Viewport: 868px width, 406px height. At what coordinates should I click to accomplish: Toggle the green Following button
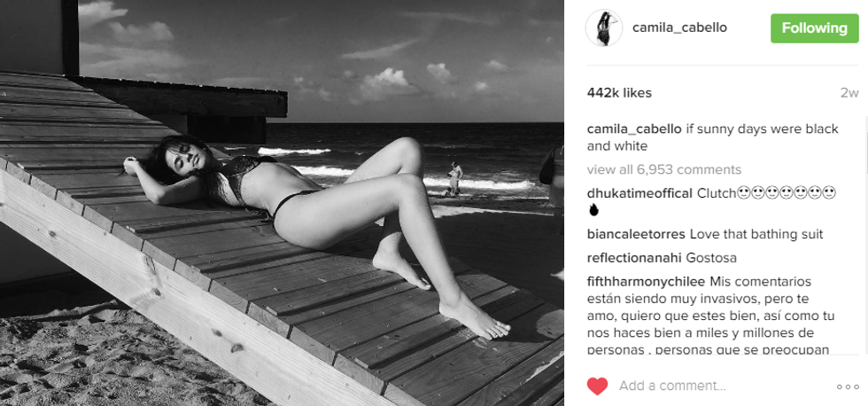[x=814, y=28]
